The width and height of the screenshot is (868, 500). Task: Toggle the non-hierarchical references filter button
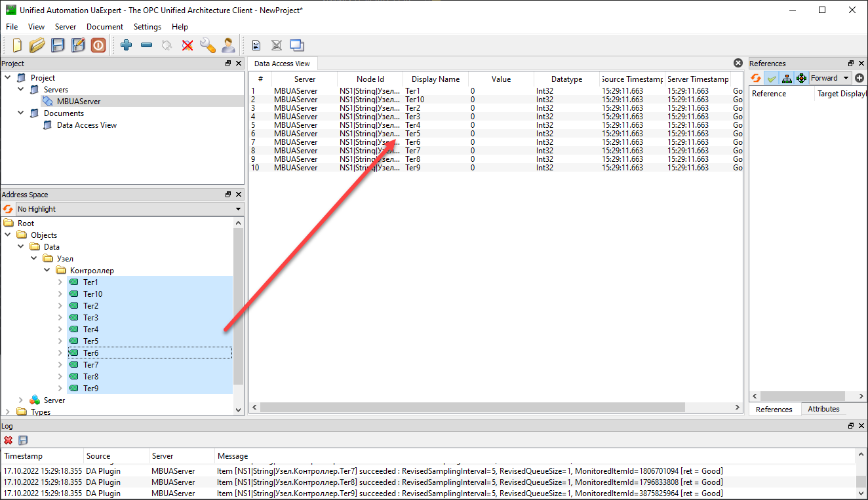pyautogui.click(x=801, y=78)
